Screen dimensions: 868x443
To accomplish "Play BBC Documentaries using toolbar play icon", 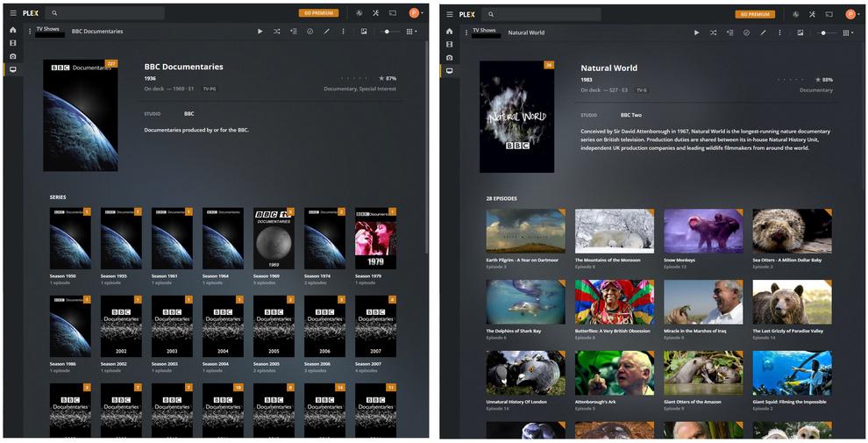I will click(260, 32).
